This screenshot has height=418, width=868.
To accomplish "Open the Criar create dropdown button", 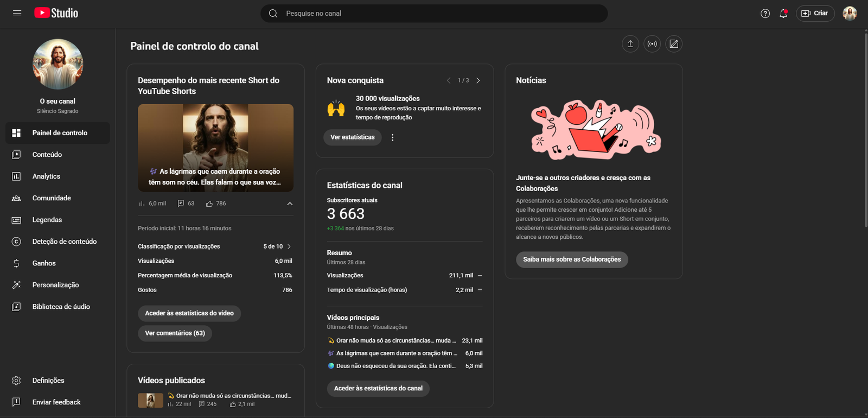I will click(815, 14).
